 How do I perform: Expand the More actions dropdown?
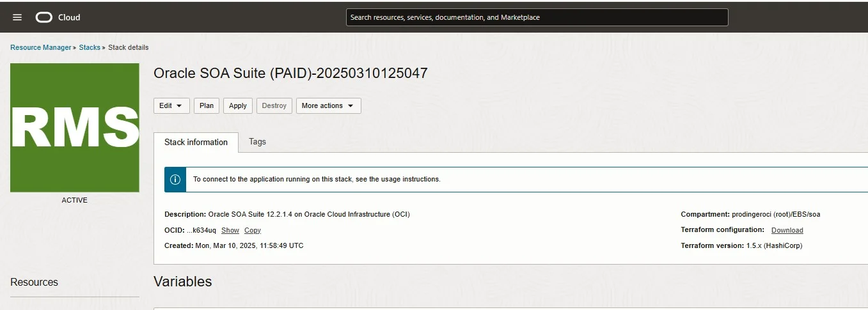point(328,105)
